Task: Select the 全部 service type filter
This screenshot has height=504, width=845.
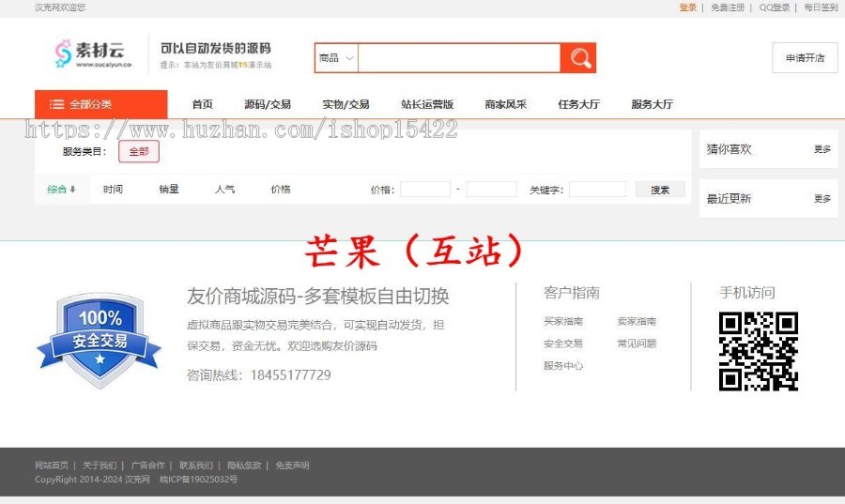Action: coord(138,151)
